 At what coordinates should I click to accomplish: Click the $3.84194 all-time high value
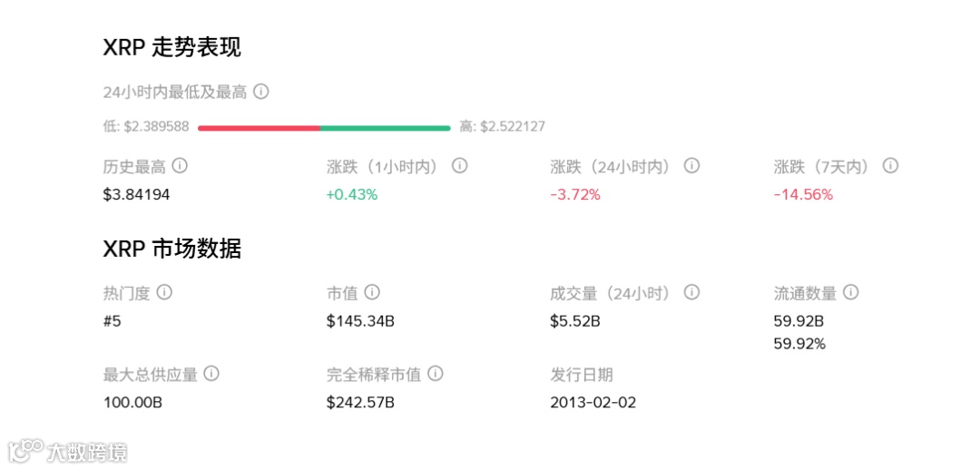point(137,194)
